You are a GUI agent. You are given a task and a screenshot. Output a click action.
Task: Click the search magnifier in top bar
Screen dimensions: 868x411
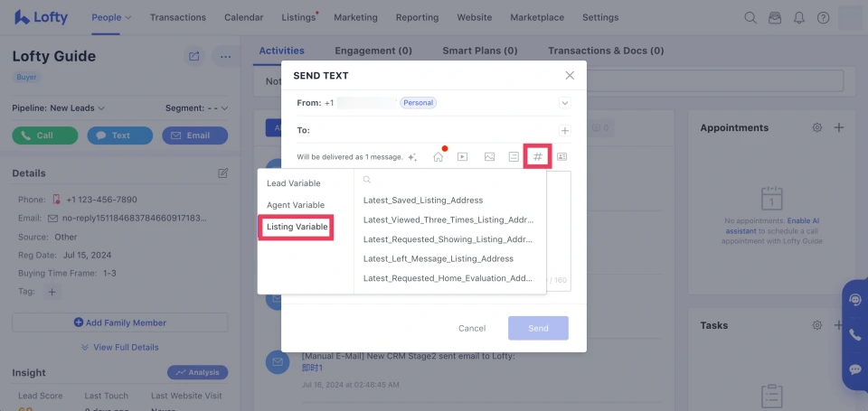point(750,17)
